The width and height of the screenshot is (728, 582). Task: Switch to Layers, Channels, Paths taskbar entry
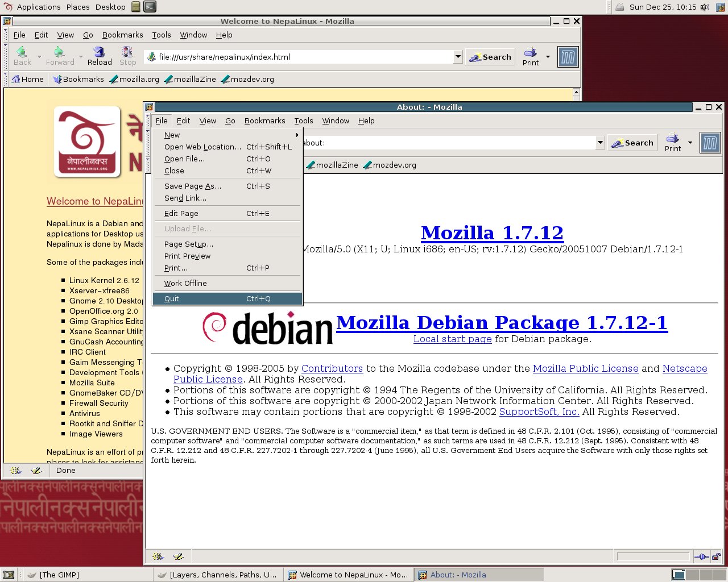[218, 575]
